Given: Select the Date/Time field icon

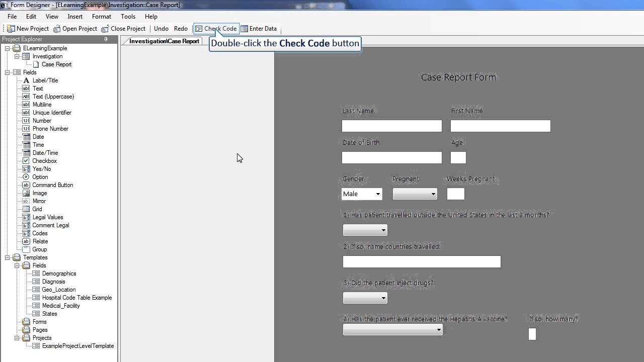Looking at the screenshot, I should 26,153.
